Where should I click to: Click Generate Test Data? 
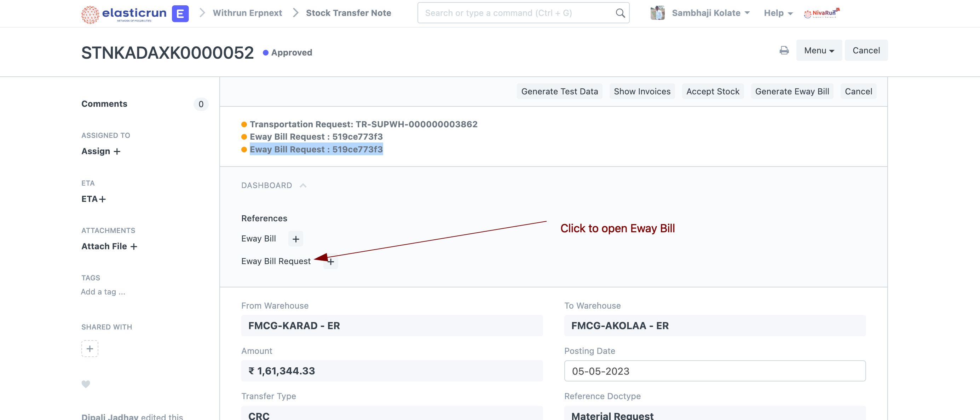(x=560, y=92)
